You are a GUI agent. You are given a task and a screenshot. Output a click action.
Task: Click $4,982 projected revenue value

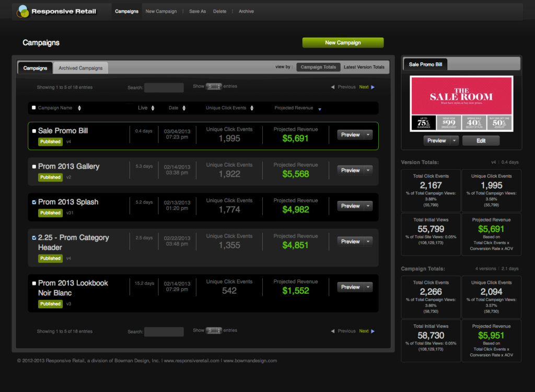[x=296, y=210]
